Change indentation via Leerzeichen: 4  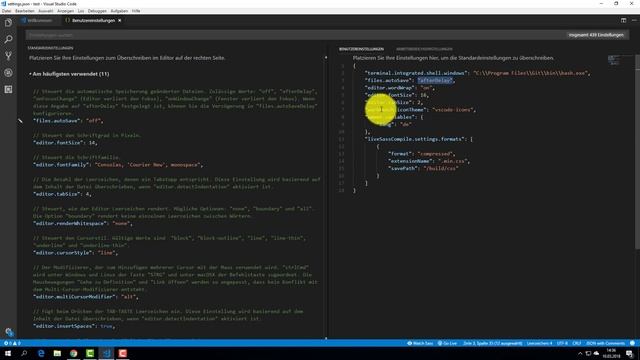[539, 343]
